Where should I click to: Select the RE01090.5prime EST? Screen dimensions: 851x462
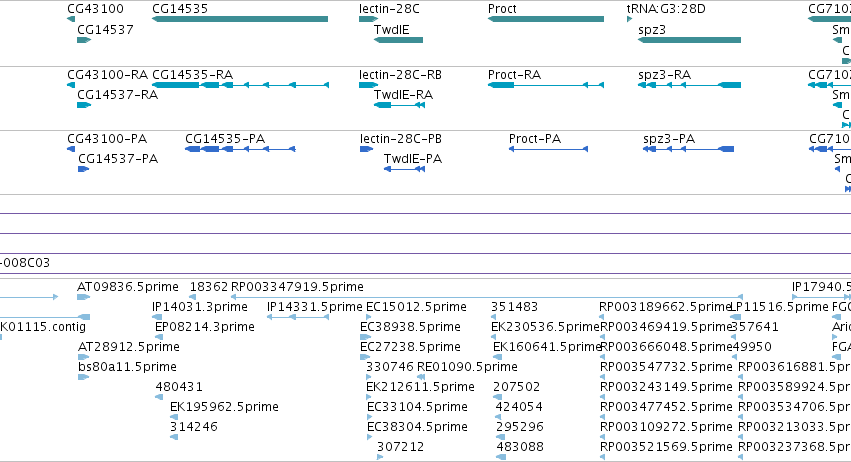point(421,377)
